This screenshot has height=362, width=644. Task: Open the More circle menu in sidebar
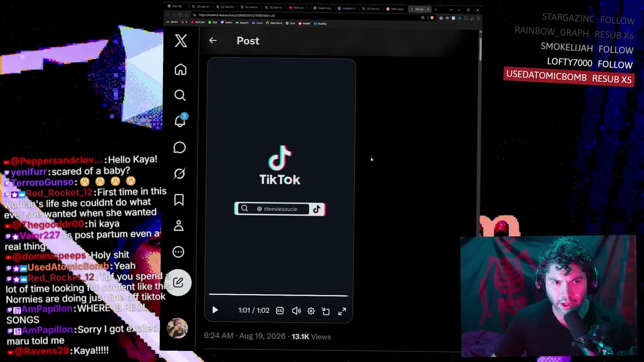[178, 252]
